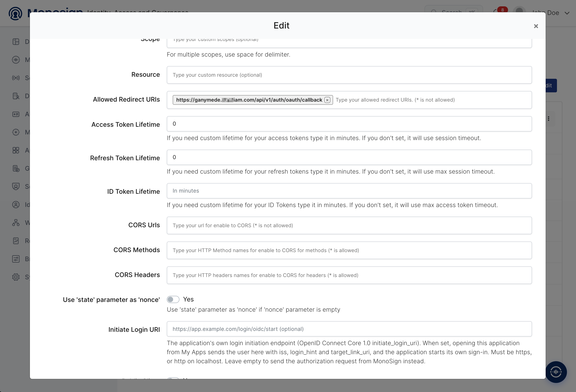Toggle Use 'state' parameter as 'nonce' switch
The height and width of the screenshot is (392, 576).
173,299
